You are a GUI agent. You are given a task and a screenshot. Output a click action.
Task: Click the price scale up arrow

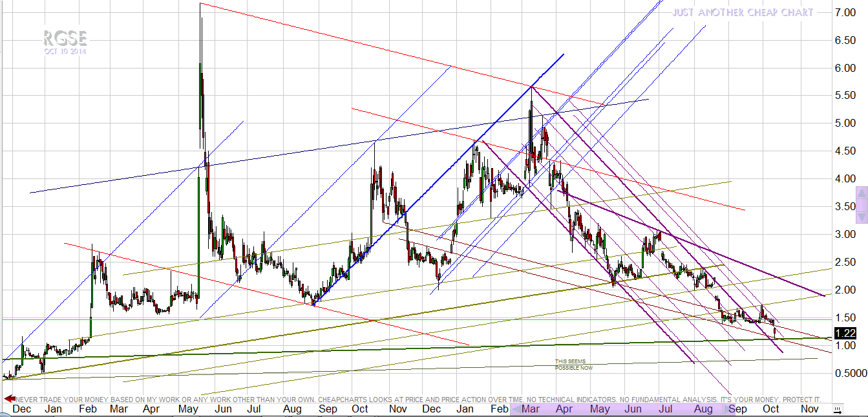point(862,193)
